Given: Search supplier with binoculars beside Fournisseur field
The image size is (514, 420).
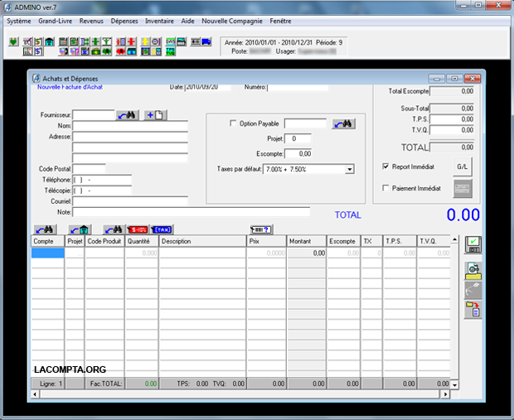Looking at the screenshot, I should [127, 115].
